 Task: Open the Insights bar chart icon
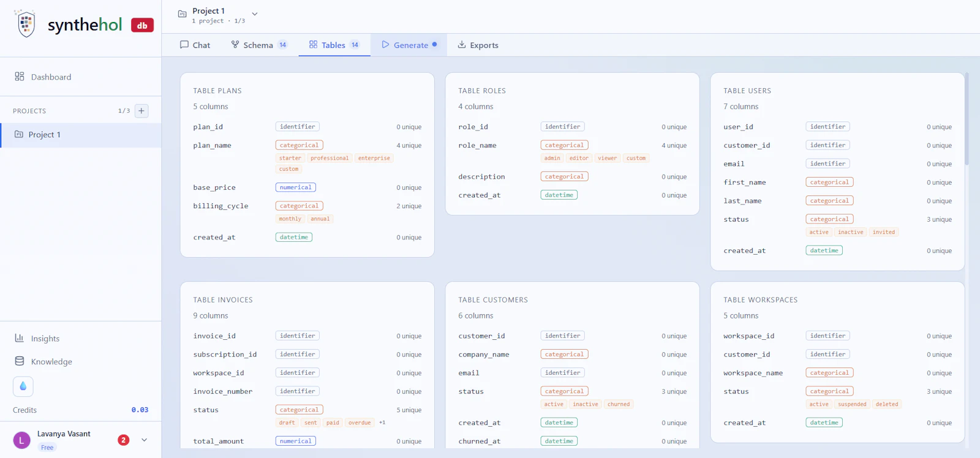20,338
